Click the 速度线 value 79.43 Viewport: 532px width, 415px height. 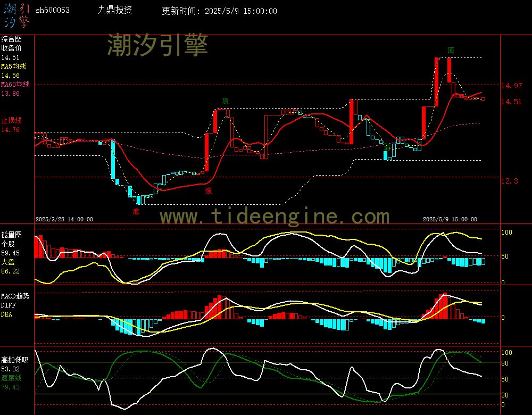pos(10,387)
